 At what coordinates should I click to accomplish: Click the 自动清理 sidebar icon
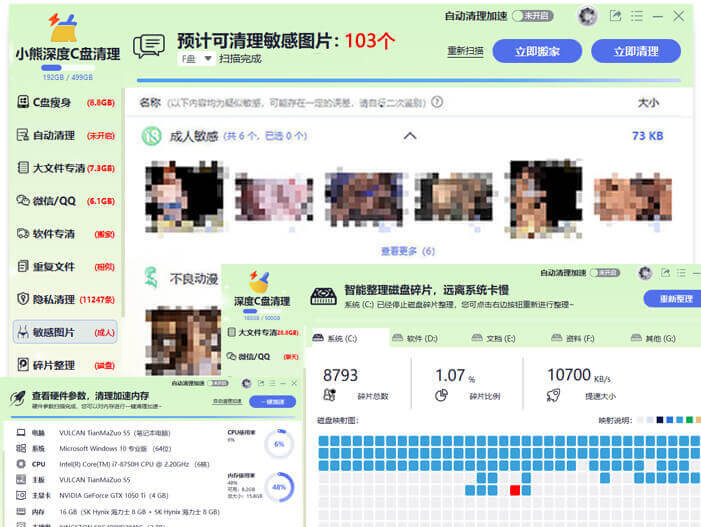(x=23, y=135)
